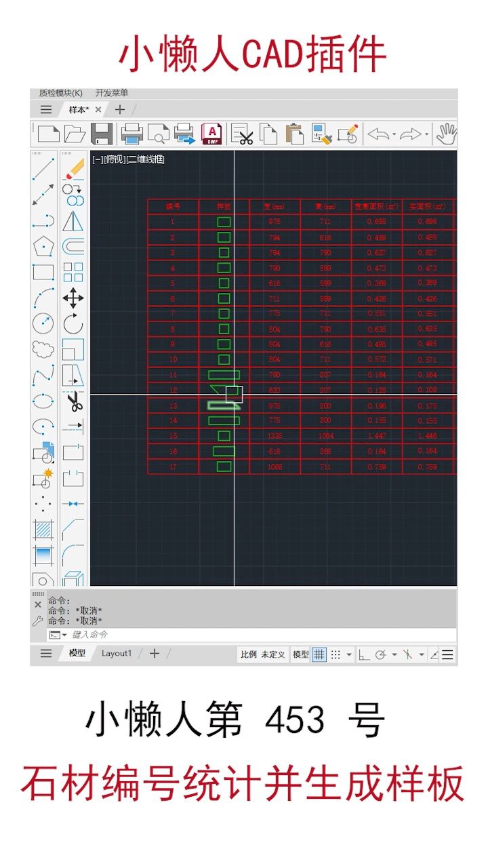The width and height of the screenshot is (488, 868).
Task: Open the 质检模块(K) menu
Action: click(x=61, y=93)
